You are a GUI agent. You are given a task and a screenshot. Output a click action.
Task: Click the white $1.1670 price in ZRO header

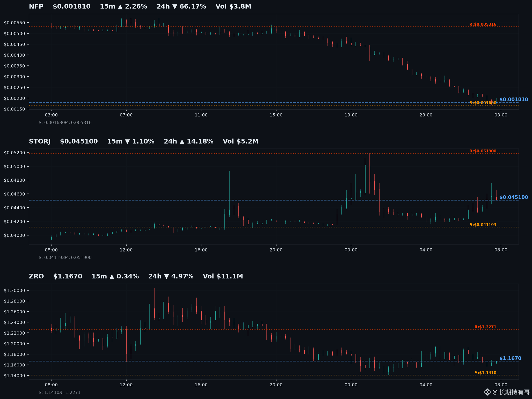68,276
